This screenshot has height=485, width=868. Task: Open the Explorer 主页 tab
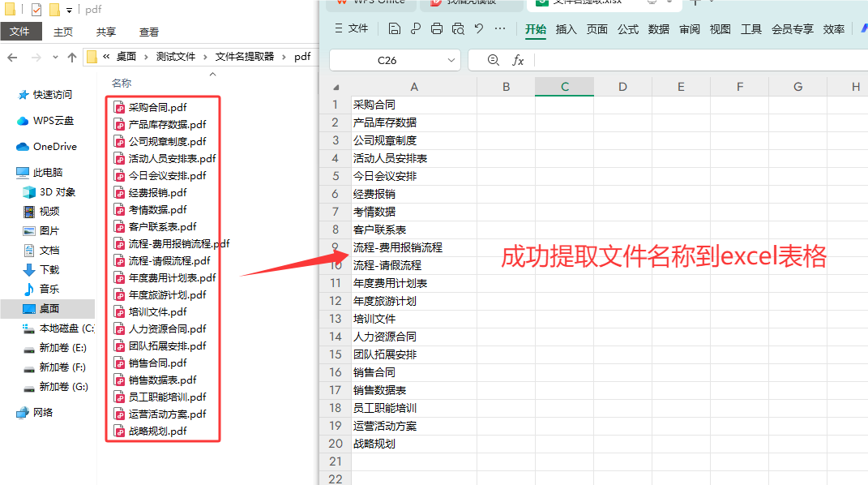(63, 32)
